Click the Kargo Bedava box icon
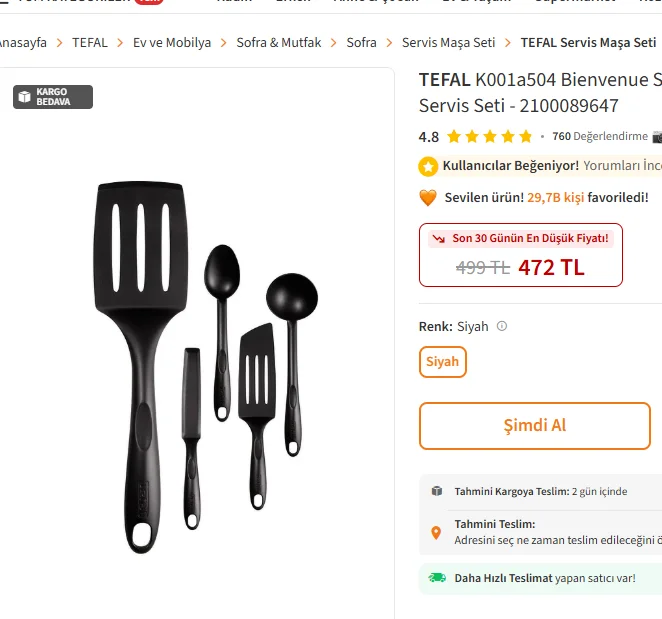Image resolution: width=662 pixels, height=619 pixels. (x=24, y=97)
